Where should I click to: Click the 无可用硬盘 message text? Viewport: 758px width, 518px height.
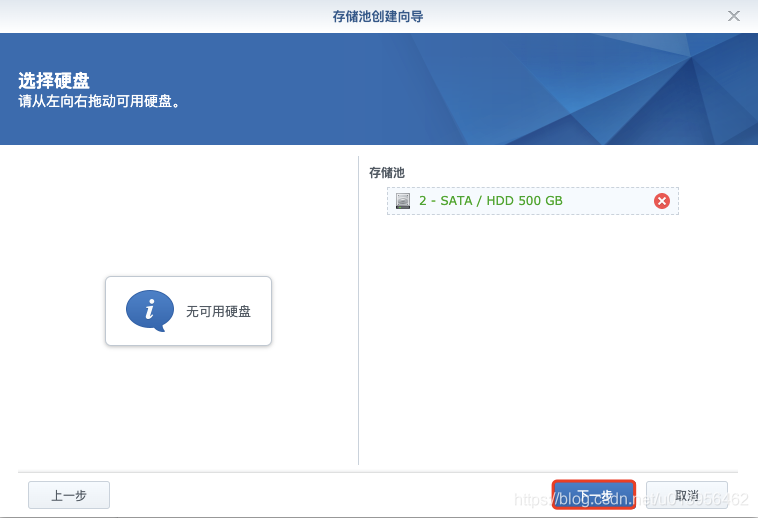219,312
